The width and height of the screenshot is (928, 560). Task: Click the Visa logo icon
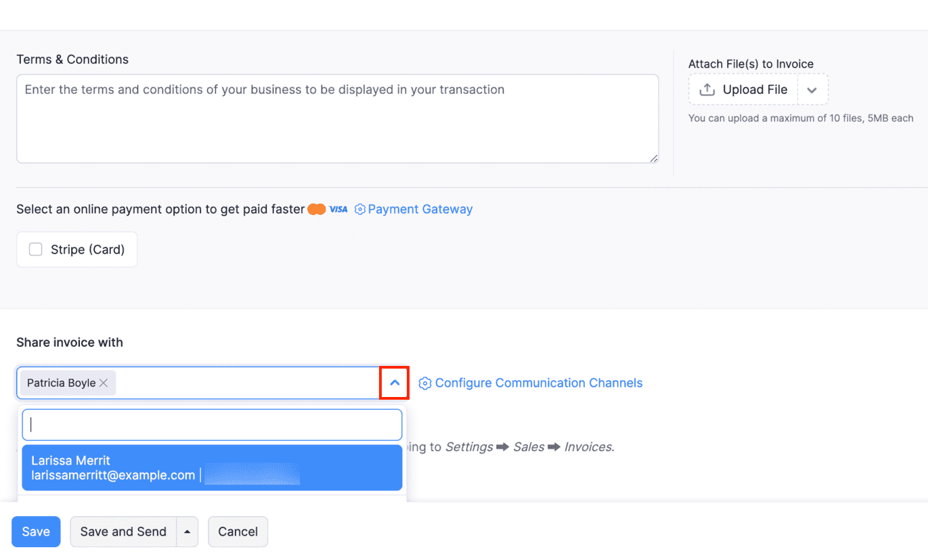(338, 210)
